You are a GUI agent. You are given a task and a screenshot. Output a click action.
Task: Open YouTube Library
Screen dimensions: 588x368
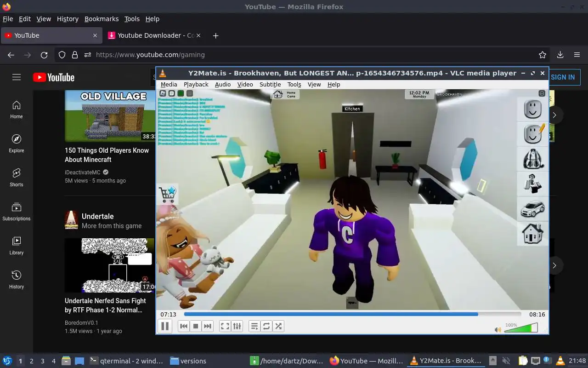click(x=17, y=246)
